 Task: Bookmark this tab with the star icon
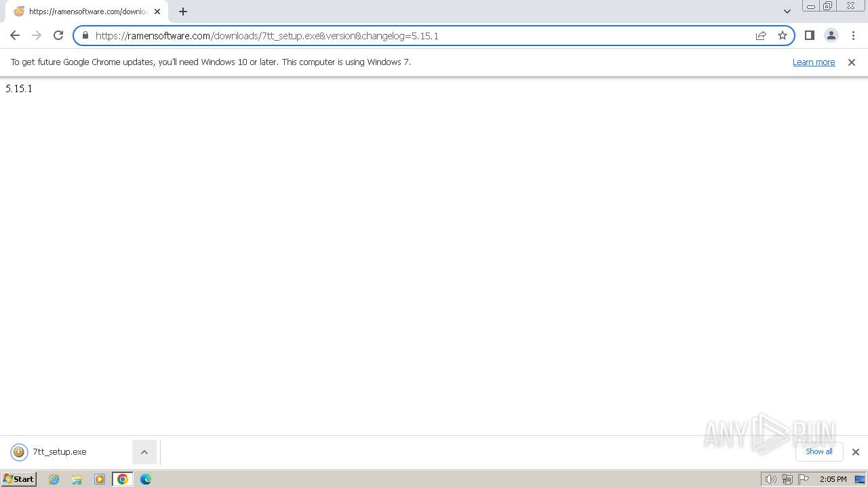[x=783, y=35]
